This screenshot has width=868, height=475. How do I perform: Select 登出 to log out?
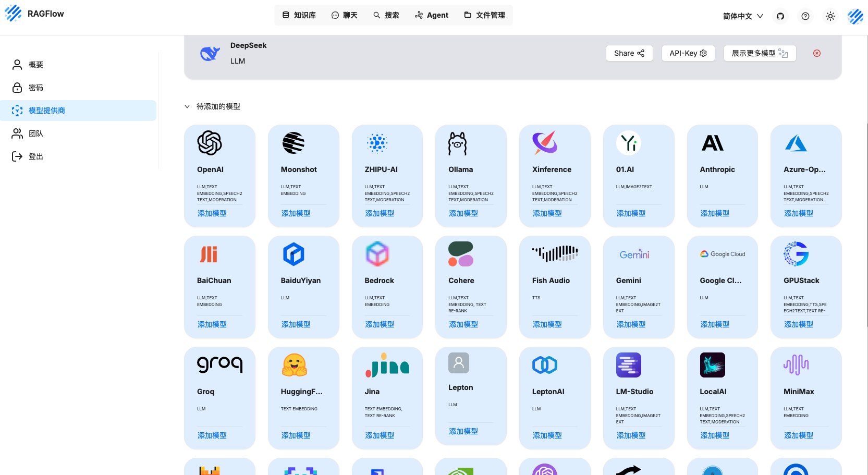tap(78, 156)
